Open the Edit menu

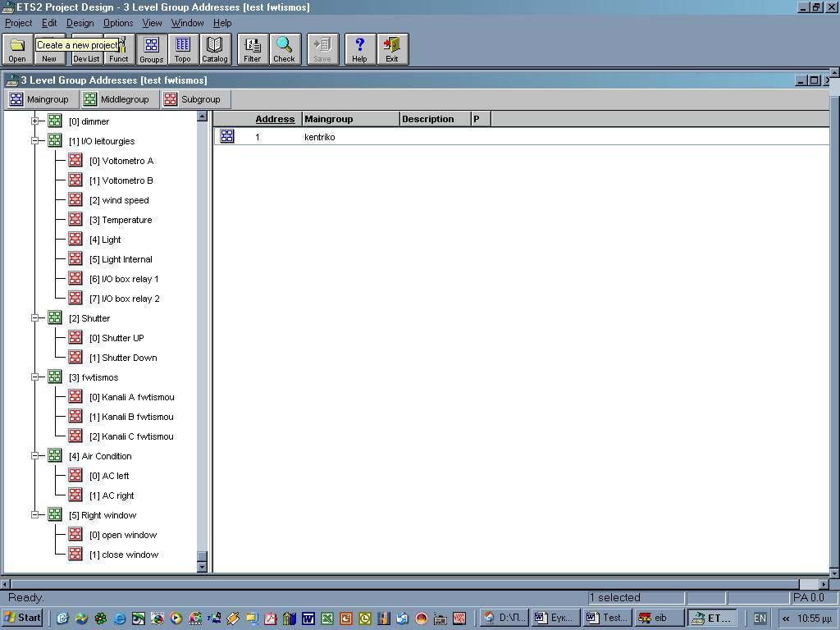coord(49,23)
